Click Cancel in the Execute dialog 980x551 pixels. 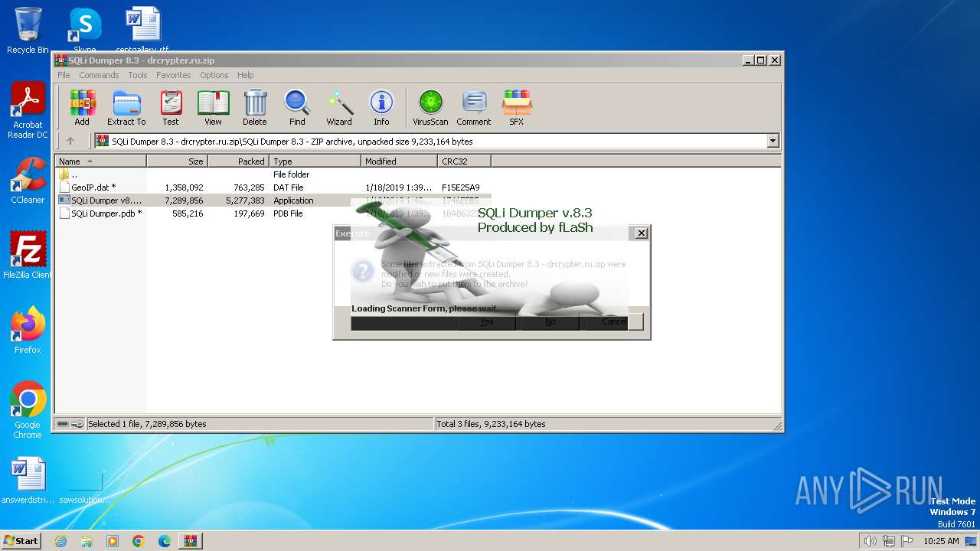point(613,322)
